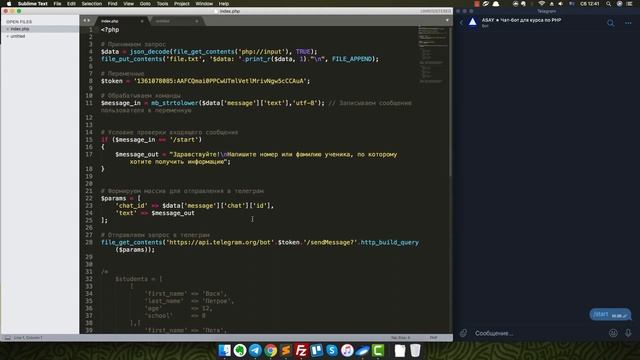Navigate tabs with the left-right arrows
Viewport: 640px width, 360px height.
86,20
